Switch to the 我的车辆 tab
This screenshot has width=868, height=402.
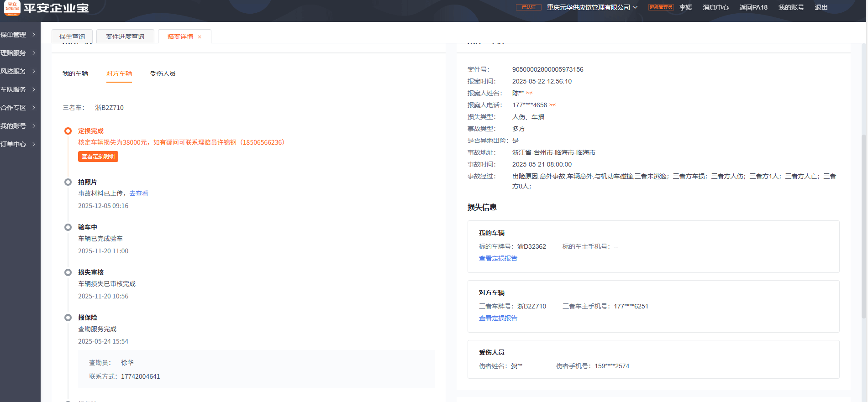[75, 73]
